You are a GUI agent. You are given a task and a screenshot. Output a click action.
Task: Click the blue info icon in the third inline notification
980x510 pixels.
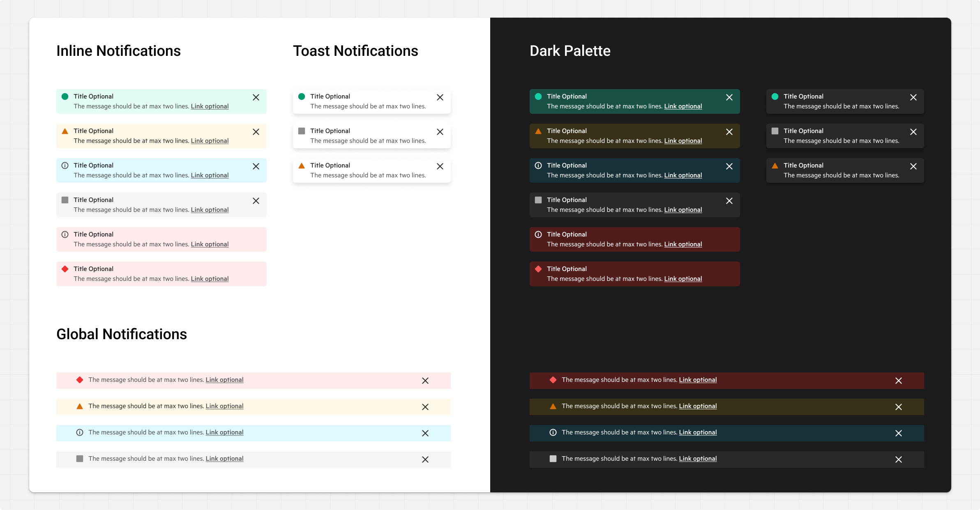[x=65, y=165]
